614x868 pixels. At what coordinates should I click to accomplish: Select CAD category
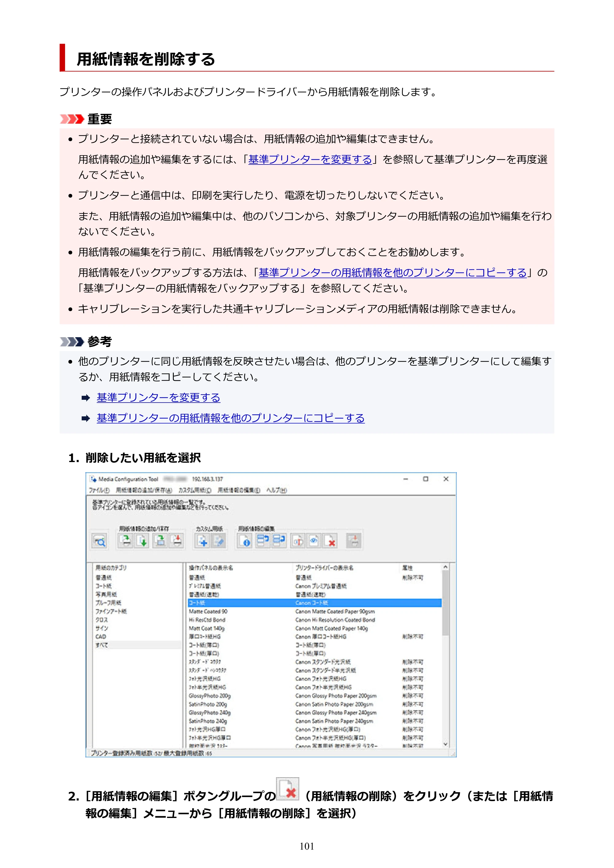point(101,637)
